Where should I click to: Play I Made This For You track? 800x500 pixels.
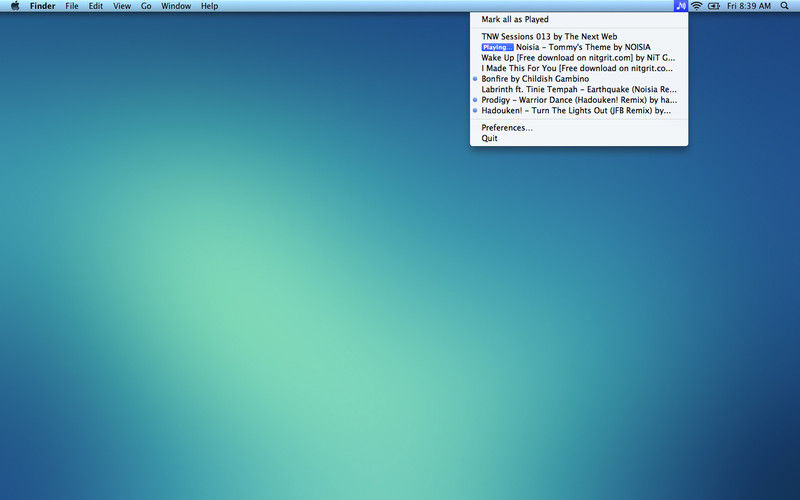[579, 68]
